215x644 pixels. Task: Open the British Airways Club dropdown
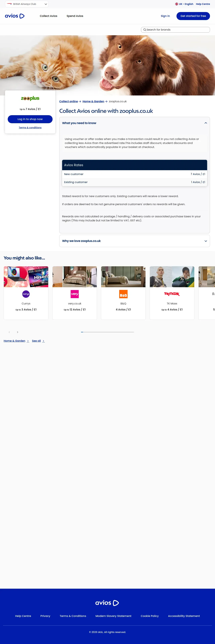(27, 4)
